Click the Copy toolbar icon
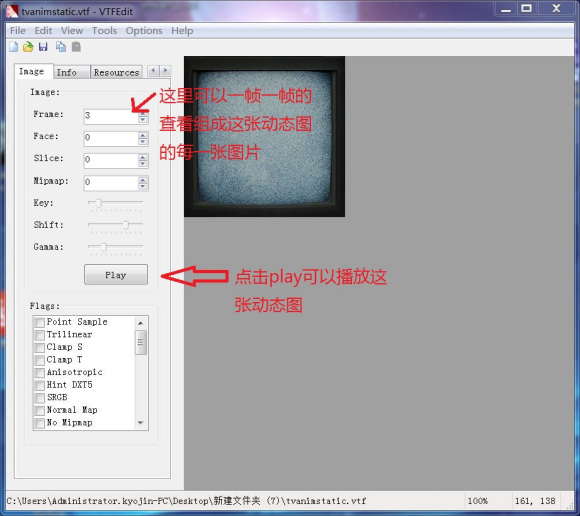Image resolution: width=580 pixels, height=516 pixels. click(61, 47)
